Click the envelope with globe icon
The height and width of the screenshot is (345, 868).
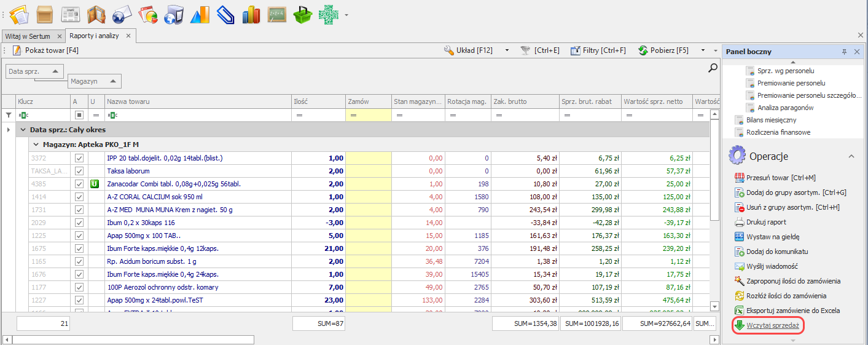(122, 14)
